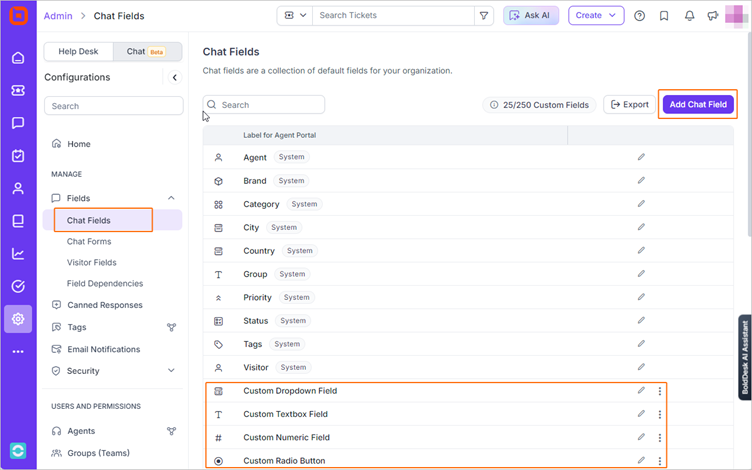This screenshot has height=470, width=752.
Task: Edit the Brand system field
Action: (x=641, y=180)
